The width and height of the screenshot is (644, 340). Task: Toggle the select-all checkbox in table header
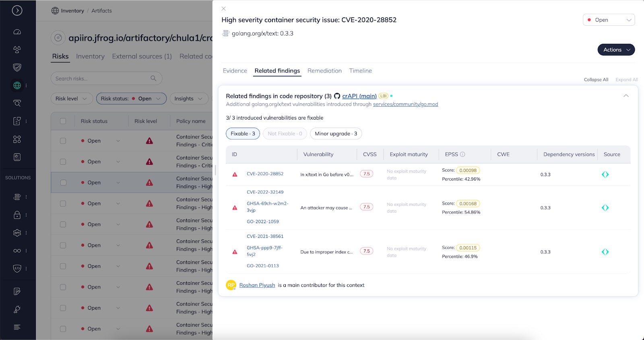tap(63, 121)
